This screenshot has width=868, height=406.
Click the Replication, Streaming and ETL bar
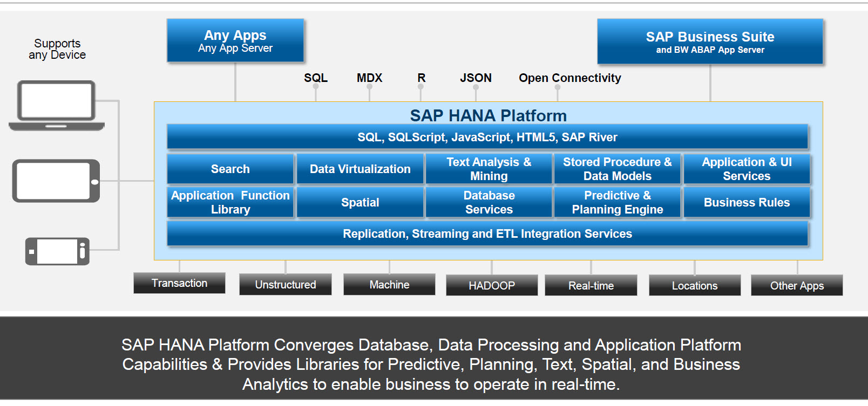click(487, 233)
